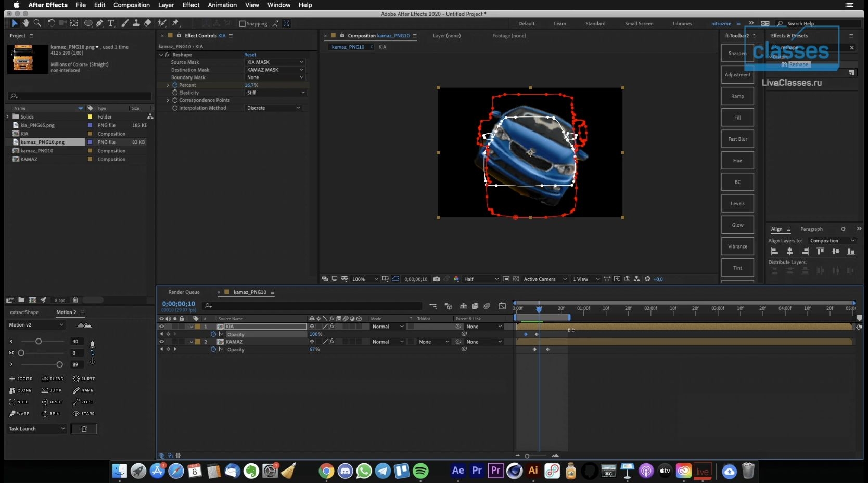Click the align left icon in Align panel
Image resolution: width=868 pixels, height=483 pixels.
[x=774, y=251]
